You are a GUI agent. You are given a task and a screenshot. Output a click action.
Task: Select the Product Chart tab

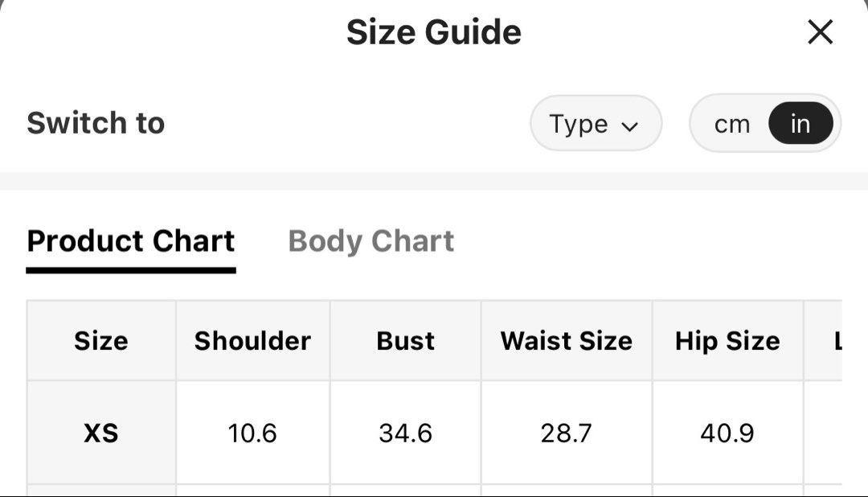pyautogui.click(x=131, y=241)
